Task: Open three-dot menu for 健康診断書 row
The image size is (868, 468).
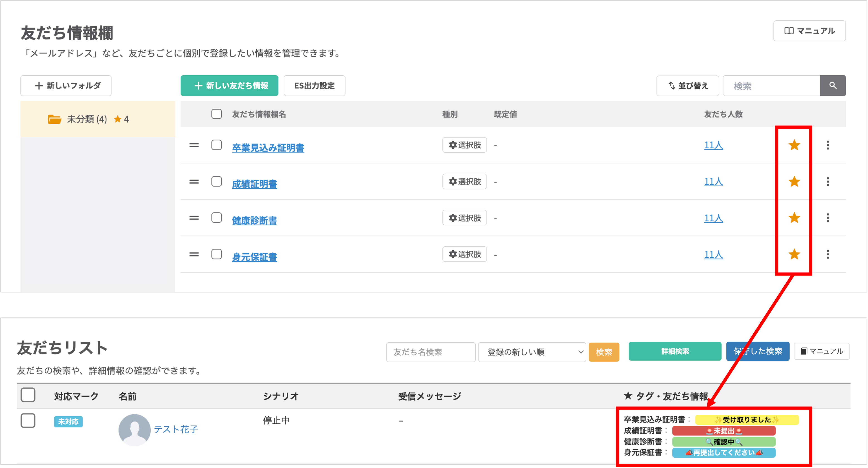Action: 828,218
